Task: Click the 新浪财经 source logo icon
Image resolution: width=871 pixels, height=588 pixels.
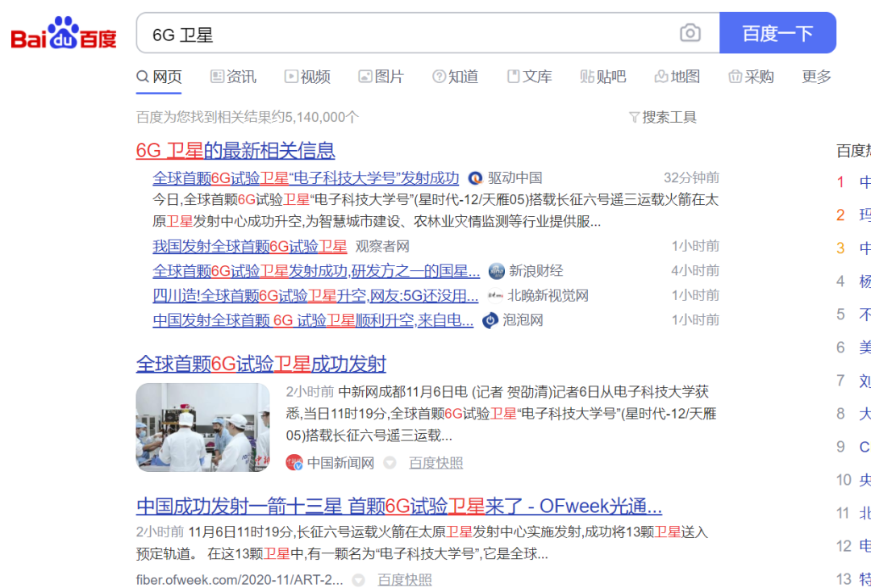Action: coord(496,271)
